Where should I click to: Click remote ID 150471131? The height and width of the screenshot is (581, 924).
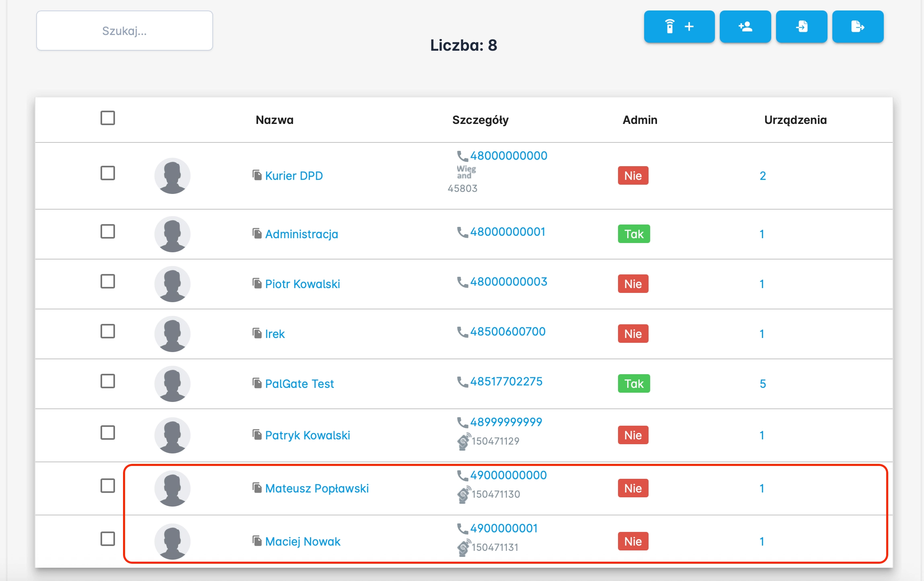click(495, 547)
